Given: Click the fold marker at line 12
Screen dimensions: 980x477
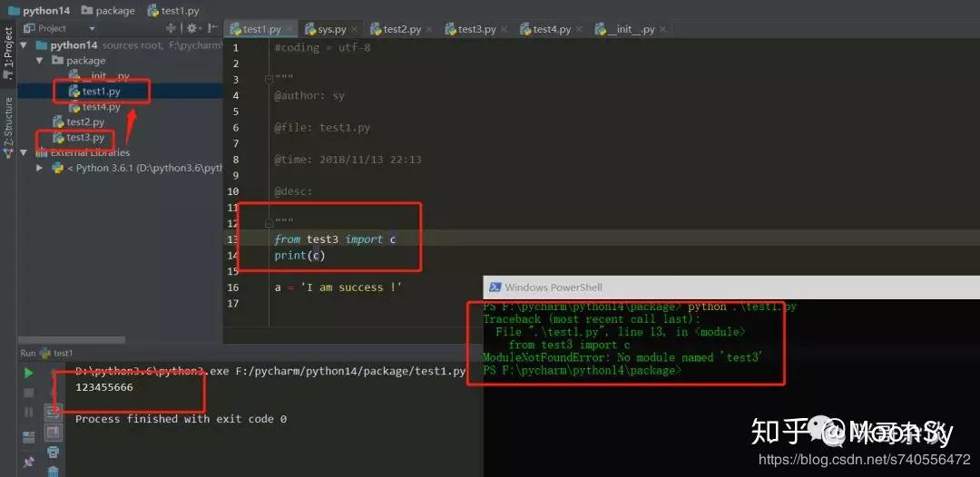Looking at the screenshot, I should pos(269,223).
